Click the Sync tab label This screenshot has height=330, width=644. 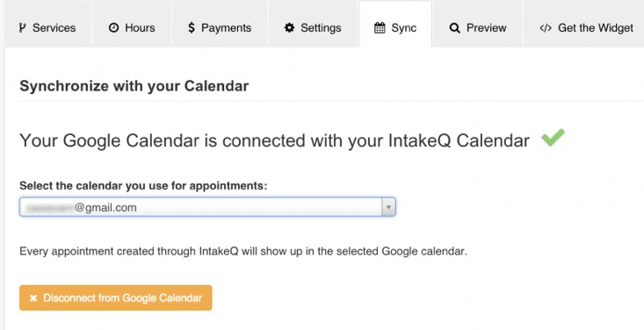(404, 28)
